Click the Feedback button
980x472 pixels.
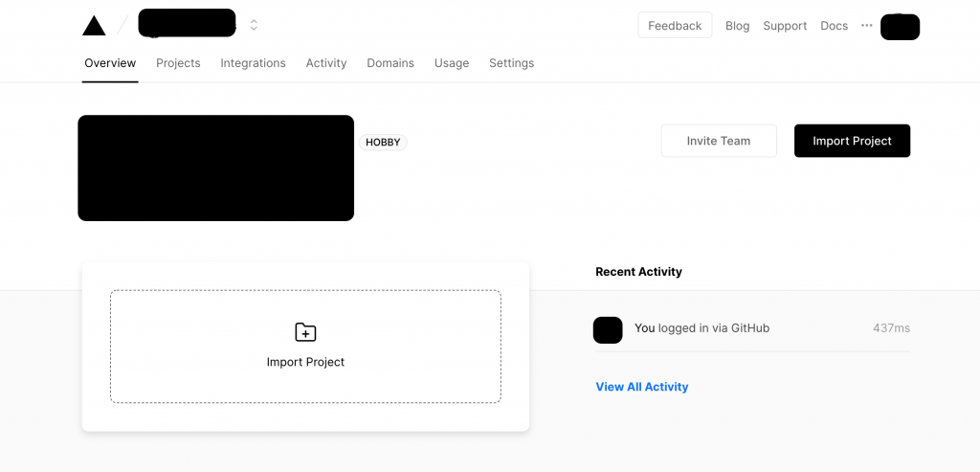675,26
